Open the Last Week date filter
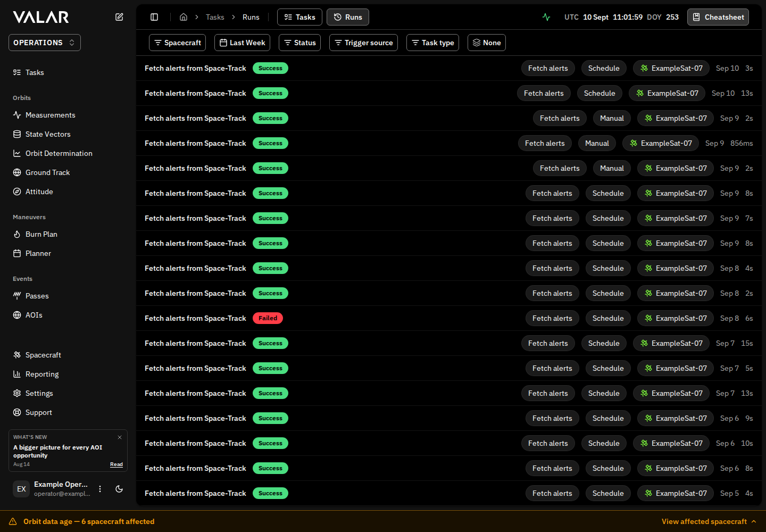This screenshot has width=766, height=532. click(x=242, y=43)
